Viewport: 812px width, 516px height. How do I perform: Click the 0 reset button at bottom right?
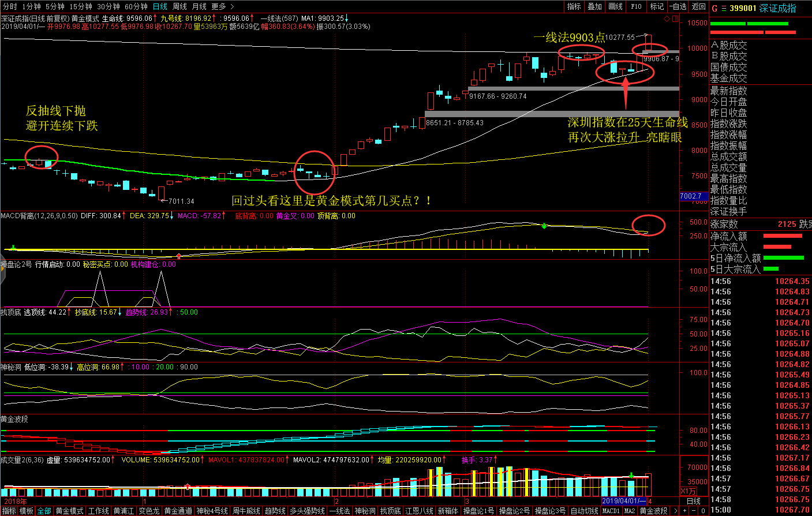(x=704, y=511)
